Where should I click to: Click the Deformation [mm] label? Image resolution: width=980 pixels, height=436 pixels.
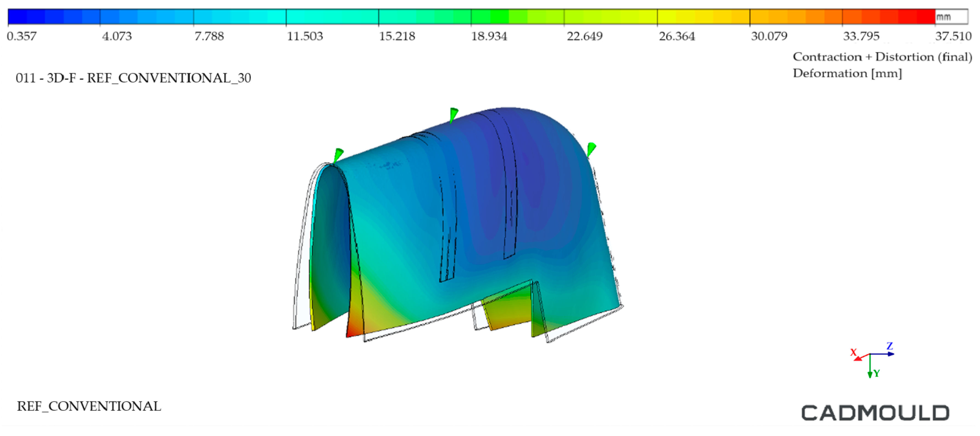point(847,73)
